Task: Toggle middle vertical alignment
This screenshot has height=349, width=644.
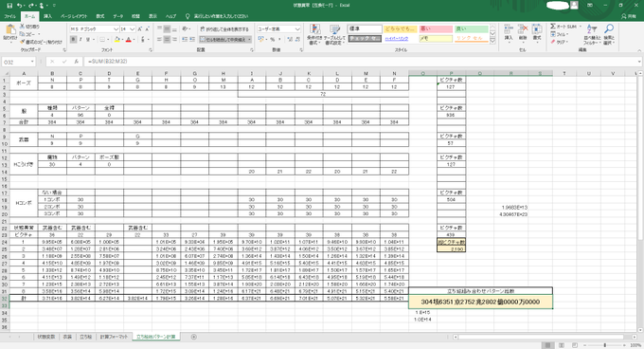Action: click(x=167, y=29)
